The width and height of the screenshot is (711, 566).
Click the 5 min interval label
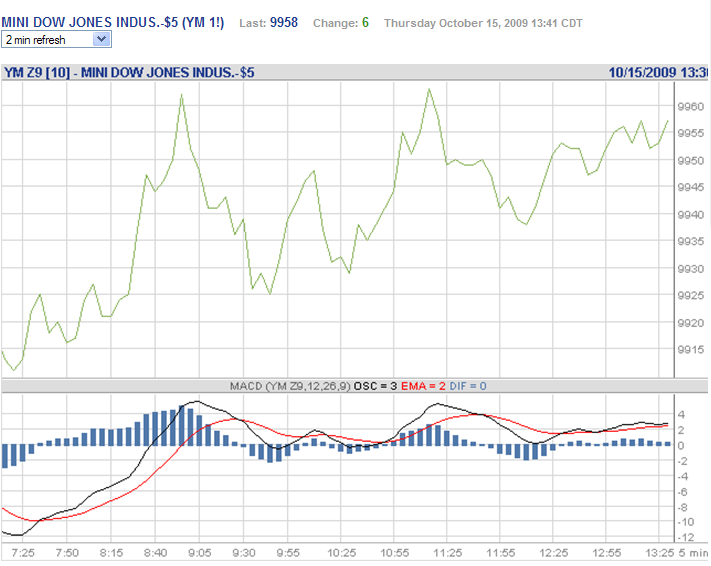coord(693,553)
